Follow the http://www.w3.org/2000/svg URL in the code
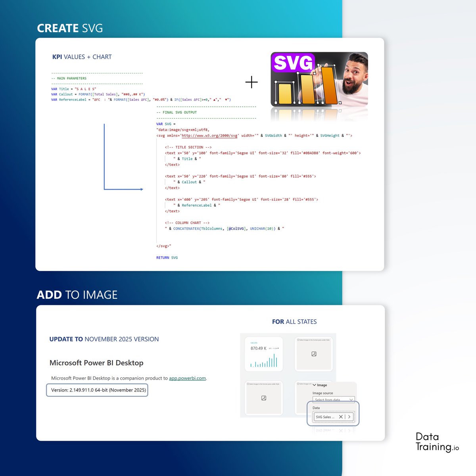The width and height of the screenshot is (476, 476). tap(209, 136)
